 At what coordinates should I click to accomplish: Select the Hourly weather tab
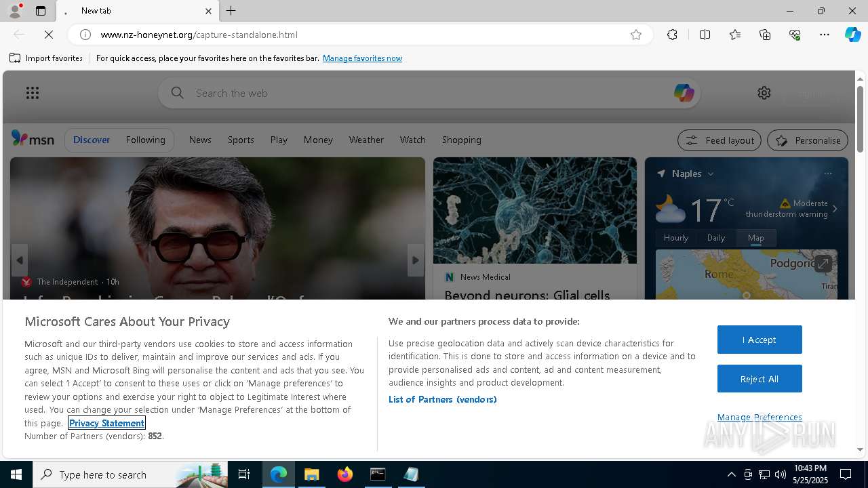click(675, 238)
